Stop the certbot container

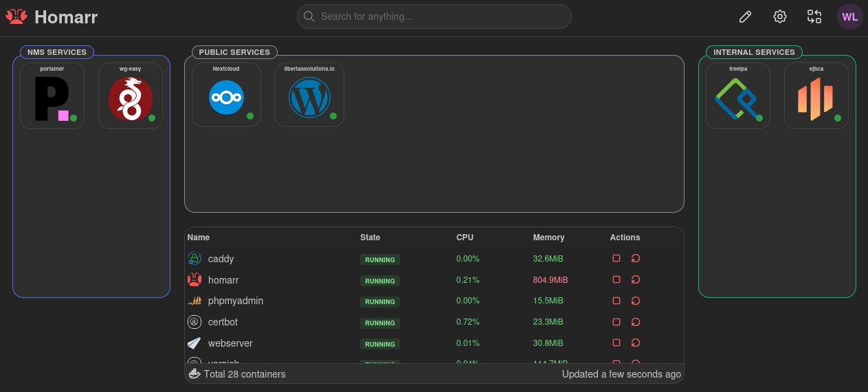coord(616,321)
